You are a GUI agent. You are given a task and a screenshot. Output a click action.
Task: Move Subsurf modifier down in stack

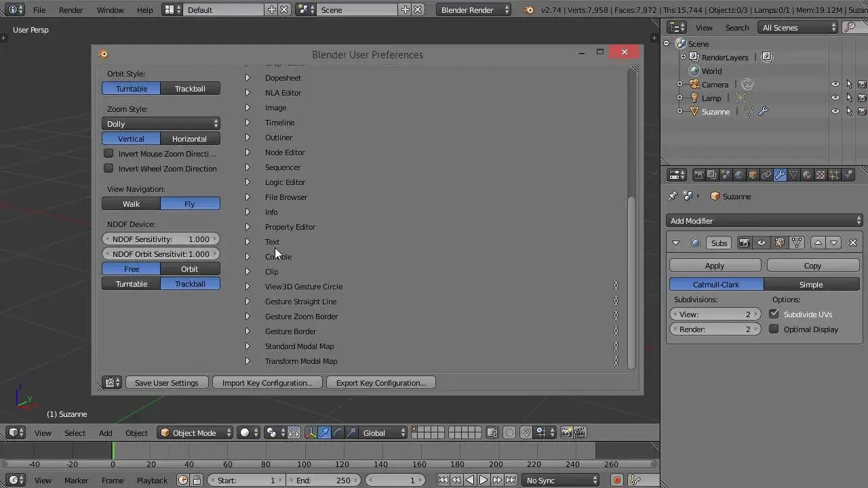pos(834,243)
